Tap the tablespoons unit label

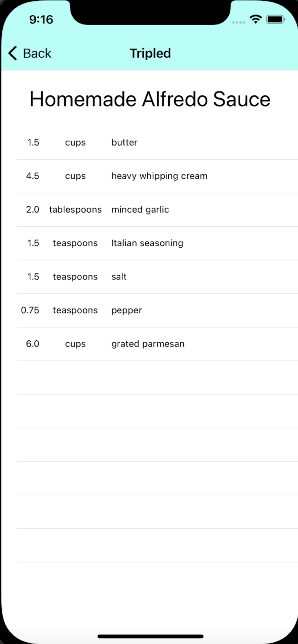pos(75,210)
